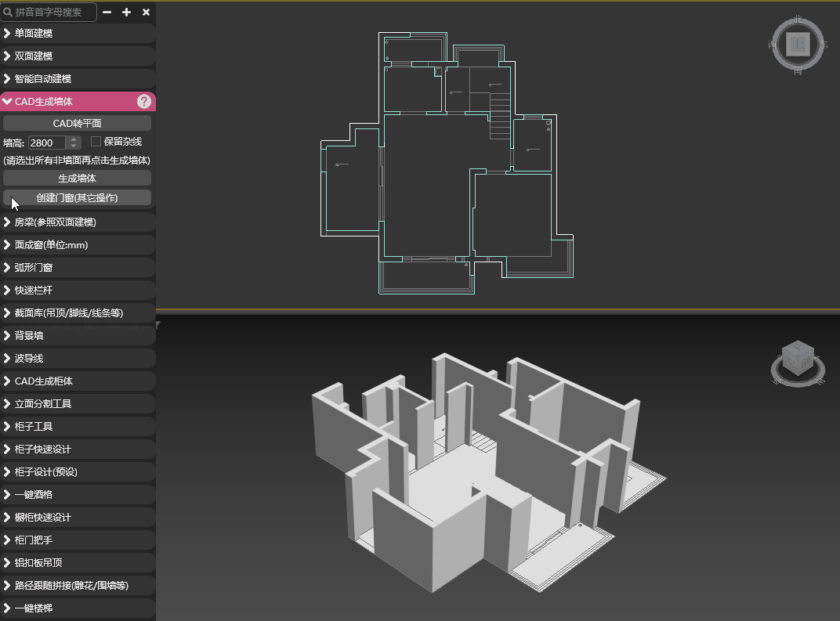Enable the 保留杂线 checkbox

coord(96,142)
